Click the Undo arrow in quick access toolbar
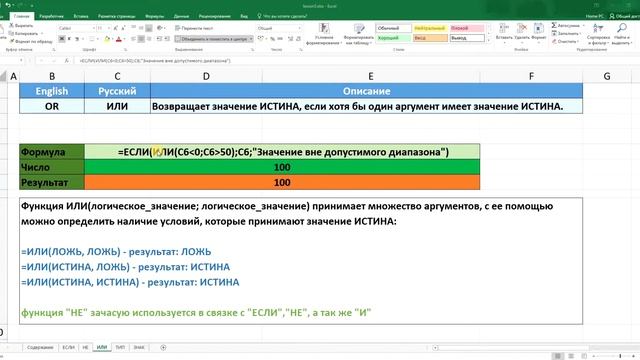The width and height of the screenshot is (640, 360). [8, 5]
